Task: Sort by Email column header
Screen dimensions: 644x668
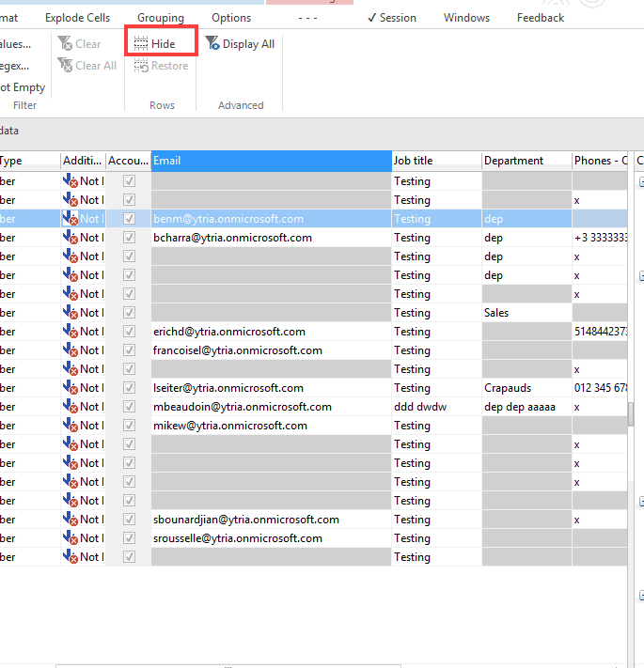Action: [x=271, y=161]
